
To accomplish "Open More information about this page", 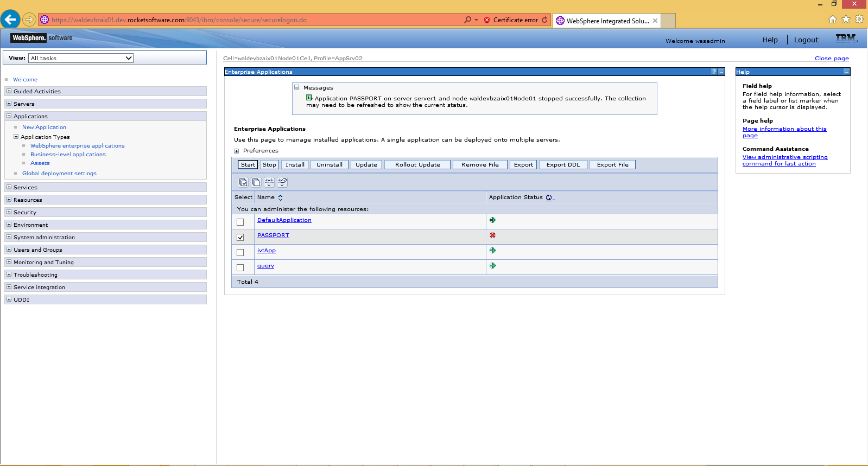I will click(784, 132).
